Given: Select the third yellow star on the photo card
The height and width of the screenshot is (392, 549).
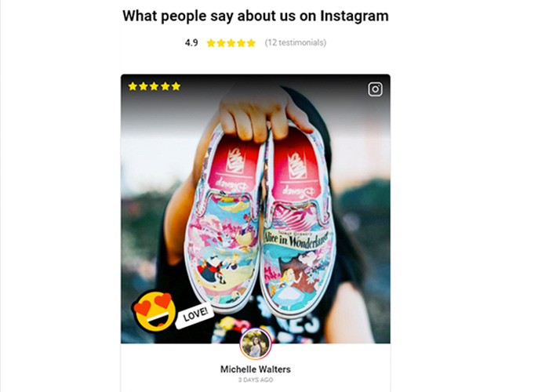Looking at the screenshot, I should pyautogui.click(x=154, y=86).
